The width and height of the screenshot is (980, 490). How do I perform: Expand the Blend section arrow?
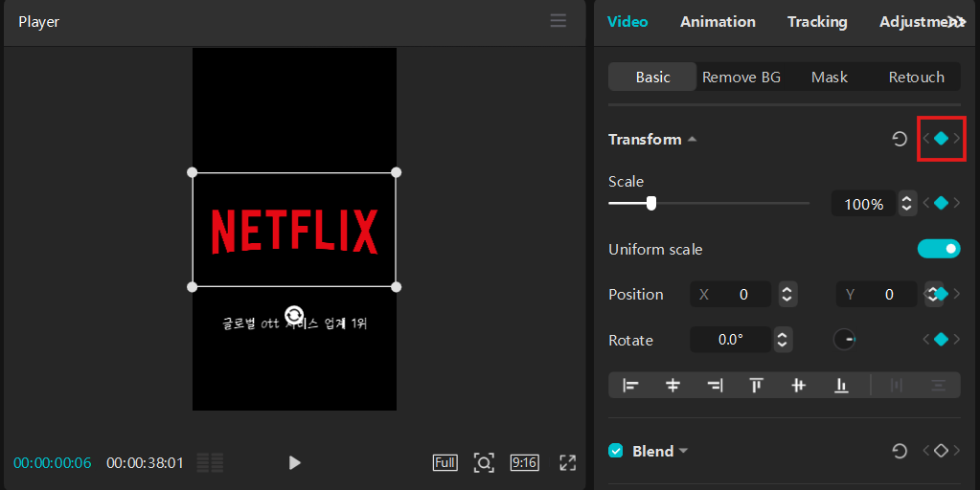pyautogui.click(x=683, y=451)
